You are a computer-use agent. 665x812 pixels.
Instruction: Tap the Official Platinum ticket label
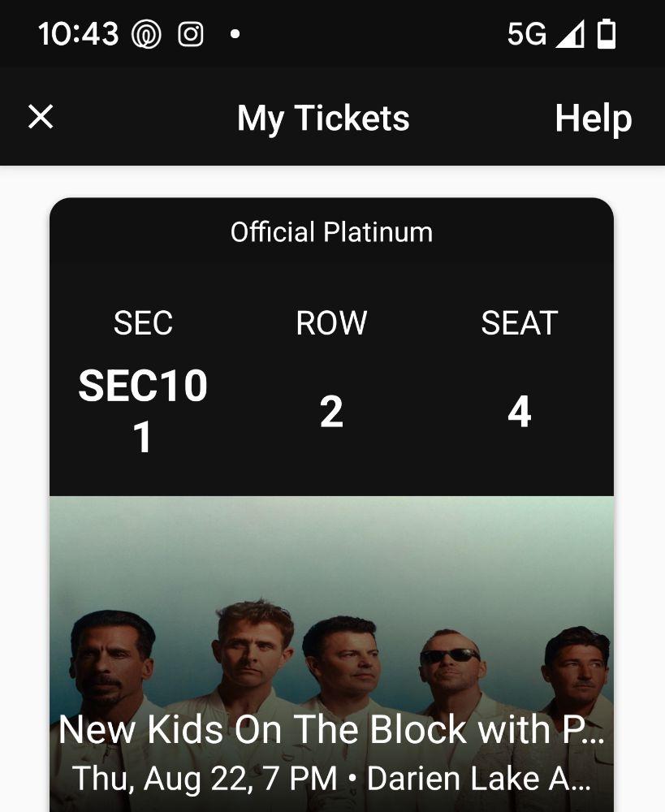tap(331, 232)
